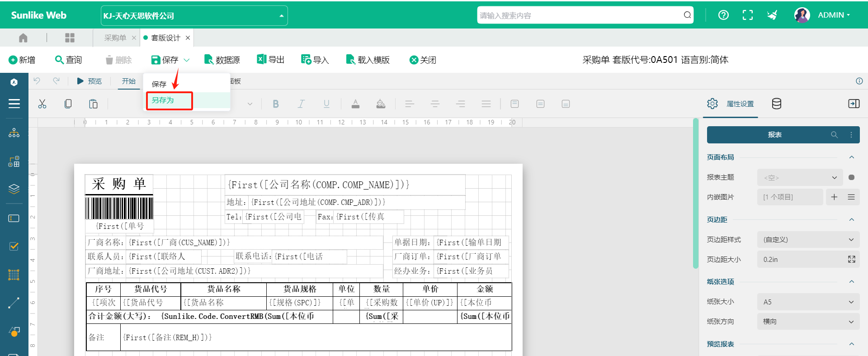868x356 pixels.
Task: Click the help question mark icon
Action: [723, 15]
